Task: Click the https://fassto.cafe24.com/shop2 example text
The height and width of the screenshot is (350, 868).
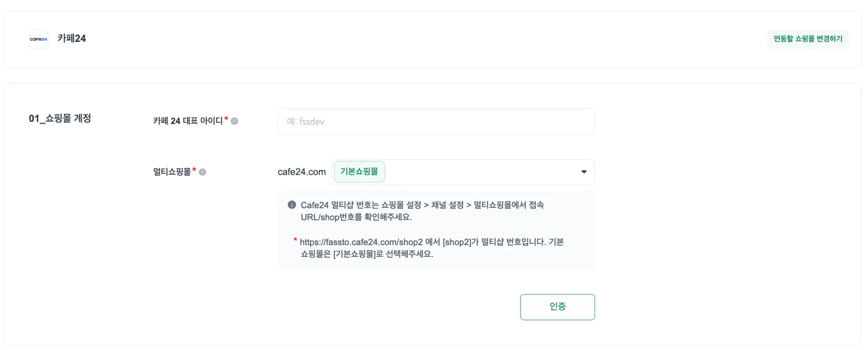Action: [x=361, y=242]
